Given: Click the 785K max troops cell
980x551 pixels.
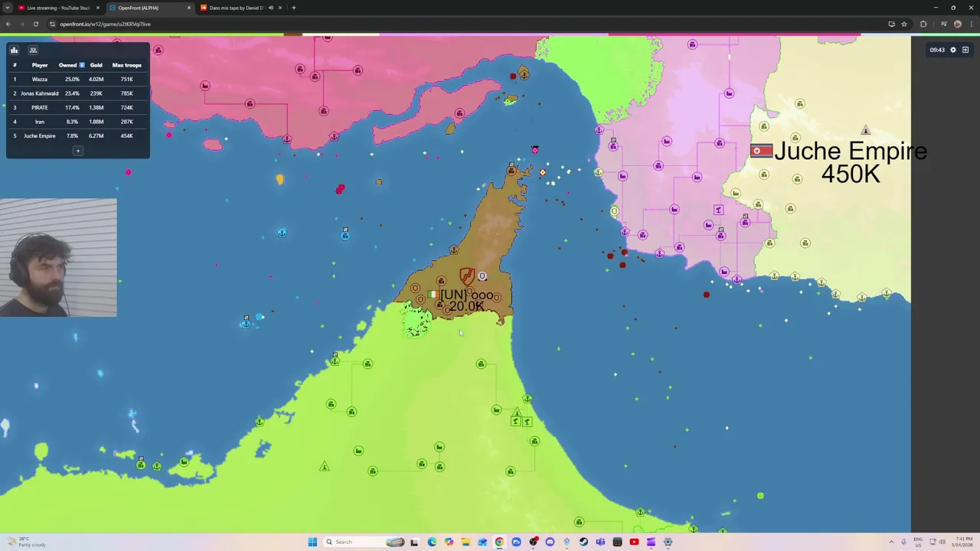Looking at the screenshot, I should coord(127,93).
